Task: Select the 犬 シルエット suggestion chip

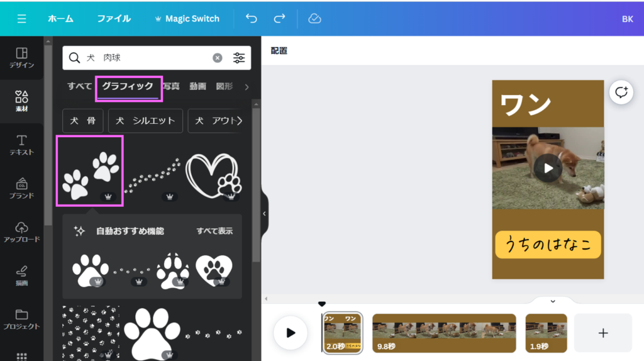Action: pos(145,121)
